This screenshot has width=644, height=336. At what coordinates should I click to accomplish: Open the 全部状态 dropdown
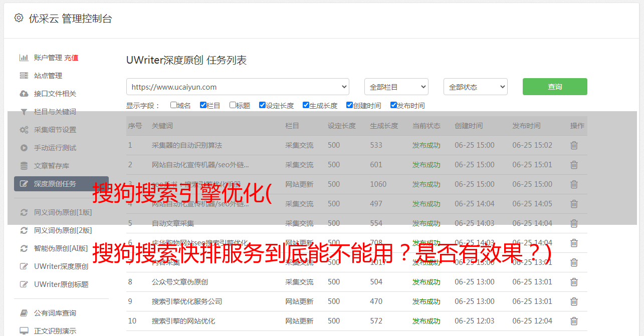tap(476, 87)
